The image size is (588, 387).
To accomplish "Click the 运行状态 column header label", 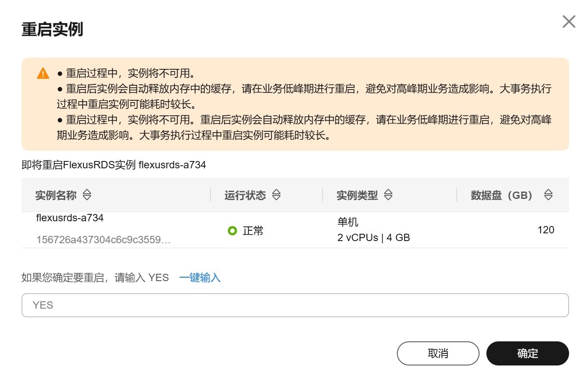I will tap(245, 195).
